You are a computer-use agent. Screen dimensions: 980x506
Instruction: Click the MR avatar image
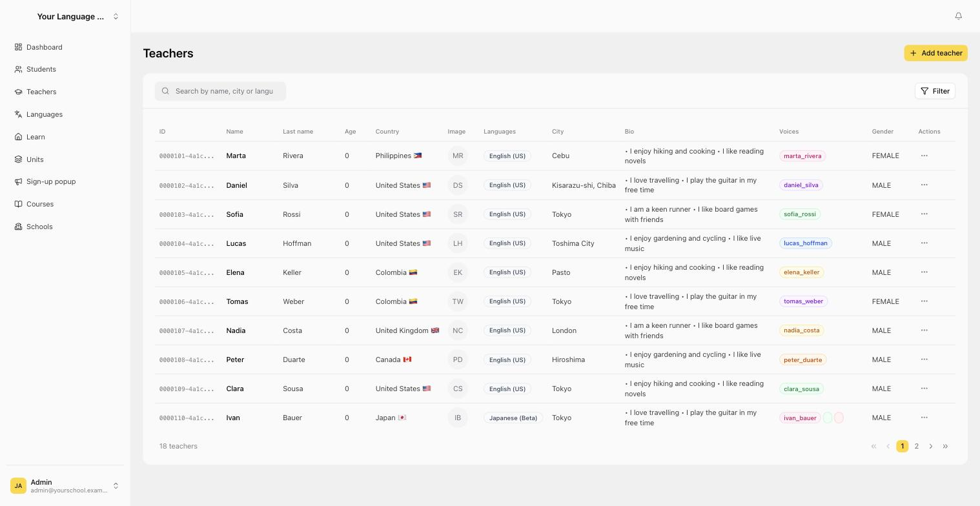[x=458, y=156]
